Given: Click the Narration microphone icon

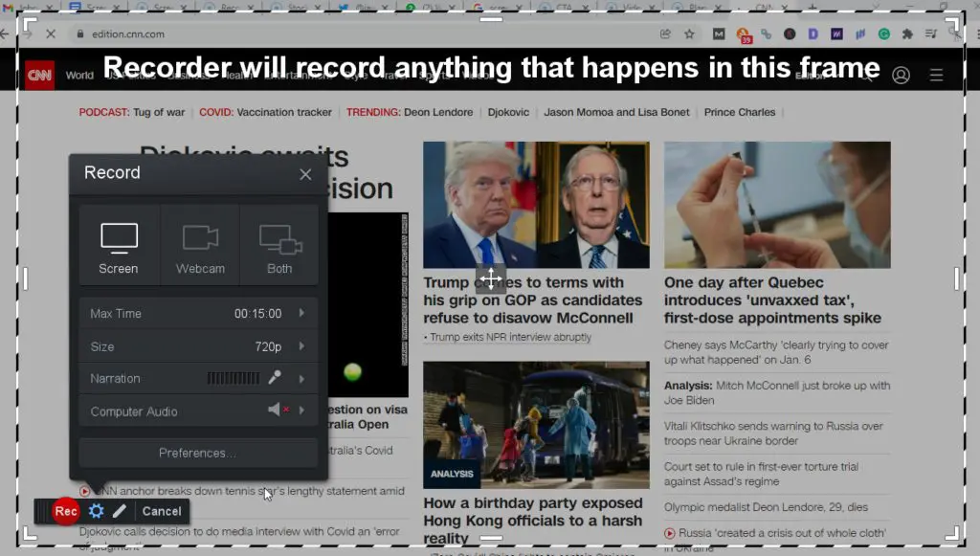Looking at the screenshot, I should click(276, 378).
